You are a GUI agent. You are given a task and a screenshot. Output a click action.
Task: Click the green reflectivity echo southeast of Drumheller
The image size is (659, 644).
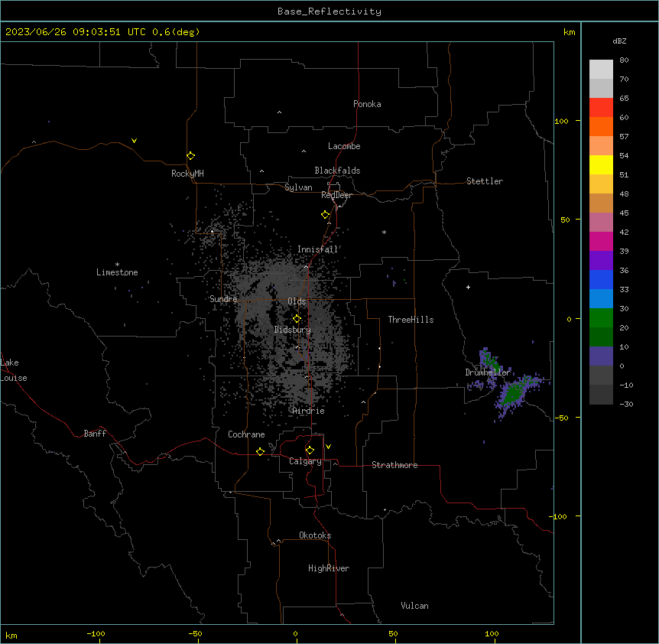514,394
